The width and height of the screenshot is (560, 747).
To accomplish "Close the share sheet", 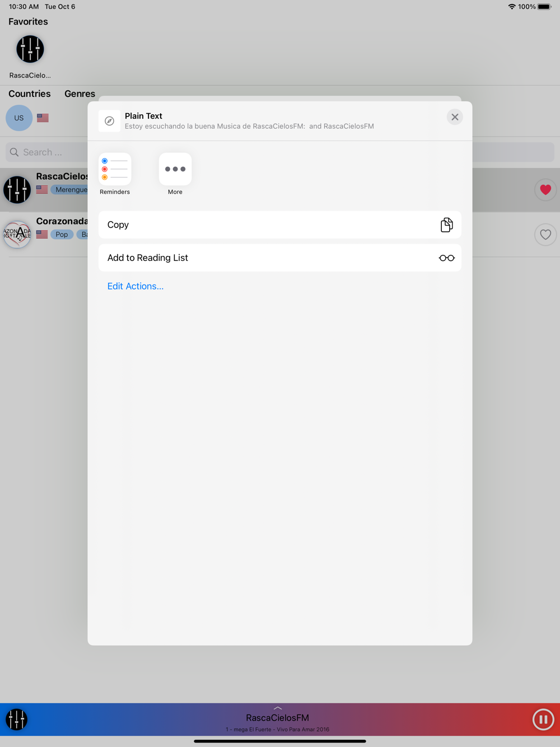I will point(455,117).
